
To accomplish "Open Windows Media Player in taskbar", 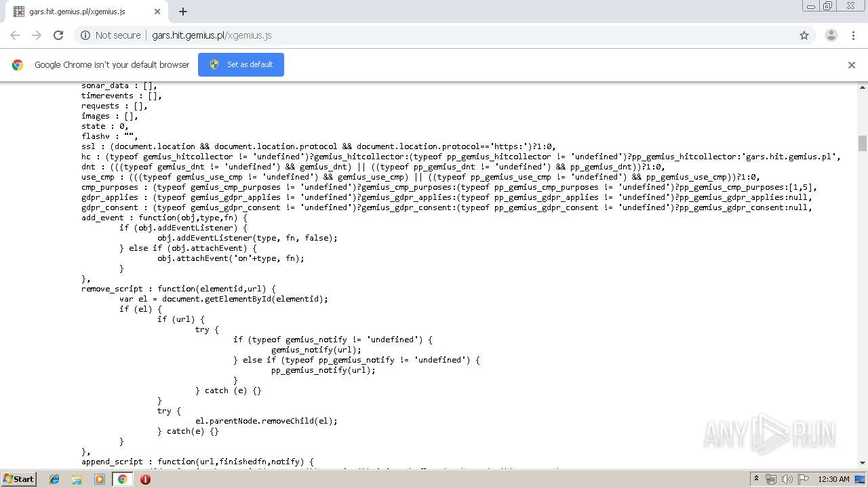I will pyautogui.click(x=100, y=479).
